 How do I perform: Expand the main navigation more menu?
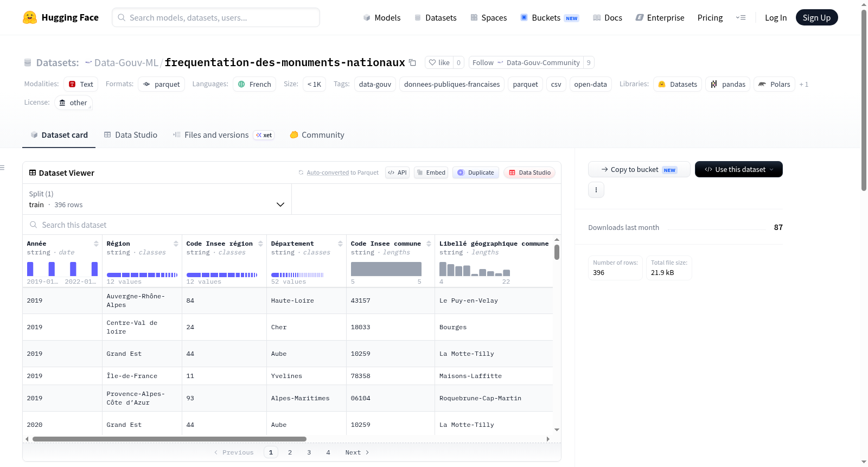click(x=741, y=17)
